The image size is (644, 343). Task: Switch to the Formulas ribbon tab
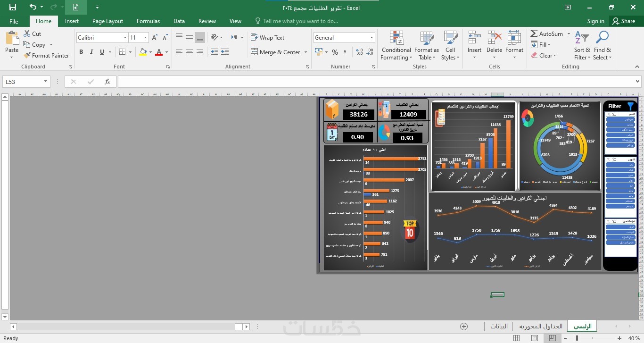click(148, 21)
